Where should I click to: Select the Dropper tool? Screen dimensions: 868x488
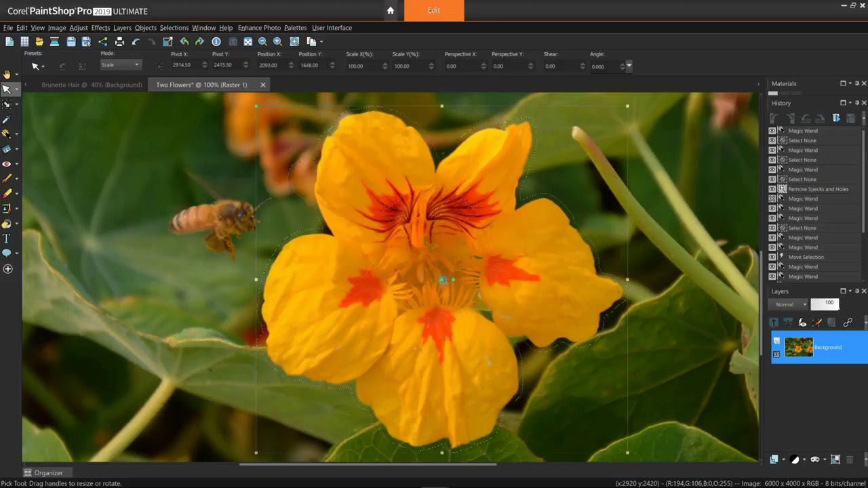(7, 119)
